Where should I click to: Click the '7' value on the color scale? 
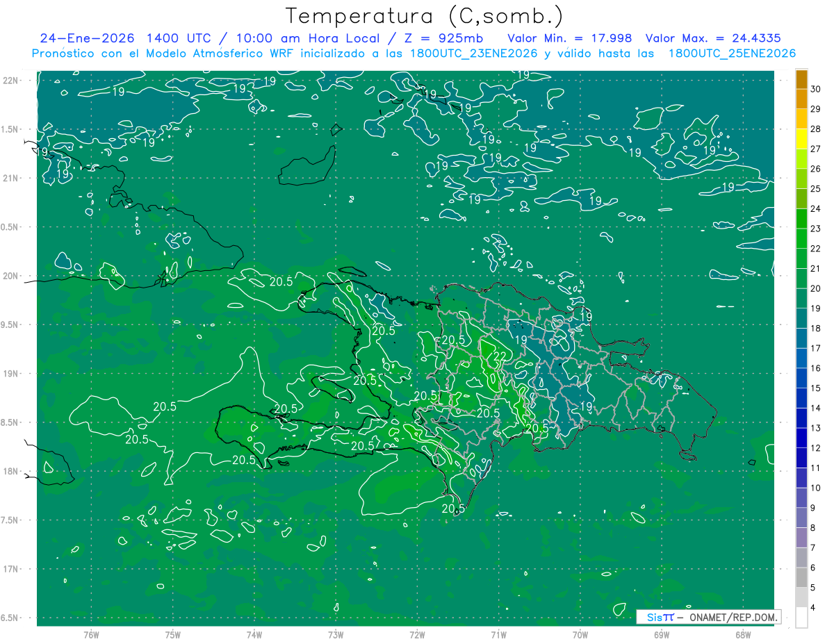pyautogui.click(x=813, y=548)
